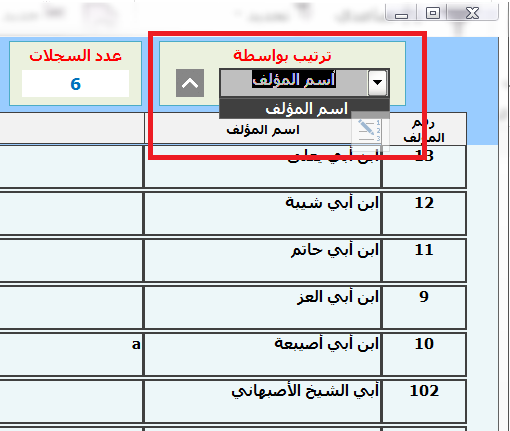Image resolution: width=510 pixels, height=431 pixels.
Task: Click the sort field combo box text 'أسم المؤلف'
Action: [294, 80]
